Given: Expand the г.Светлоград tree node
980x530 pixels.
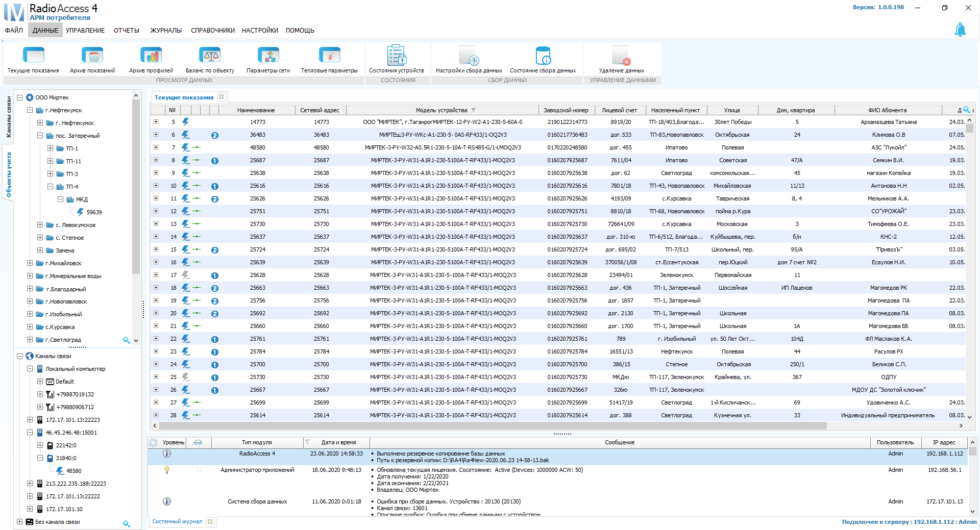Looking at the screenshot, I should click(30, 340).
